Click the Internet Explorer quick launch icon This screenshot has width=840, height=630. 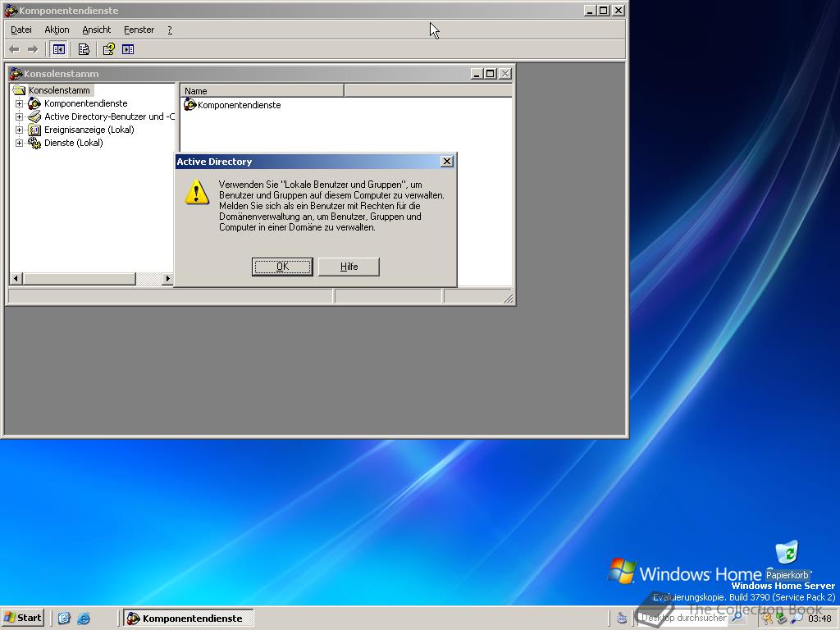click(84, 619)
